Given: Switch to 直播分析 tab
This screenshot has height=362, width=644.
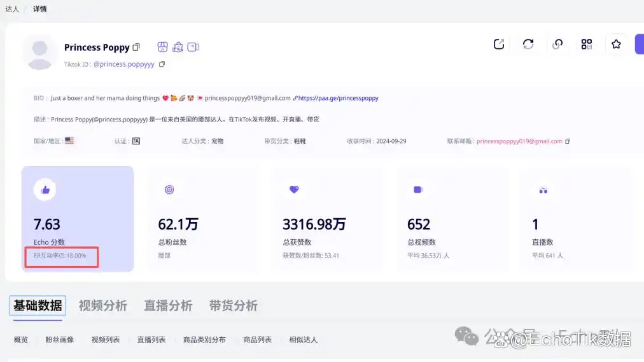Looking at the screenshot, I should (x=168, y=306).
